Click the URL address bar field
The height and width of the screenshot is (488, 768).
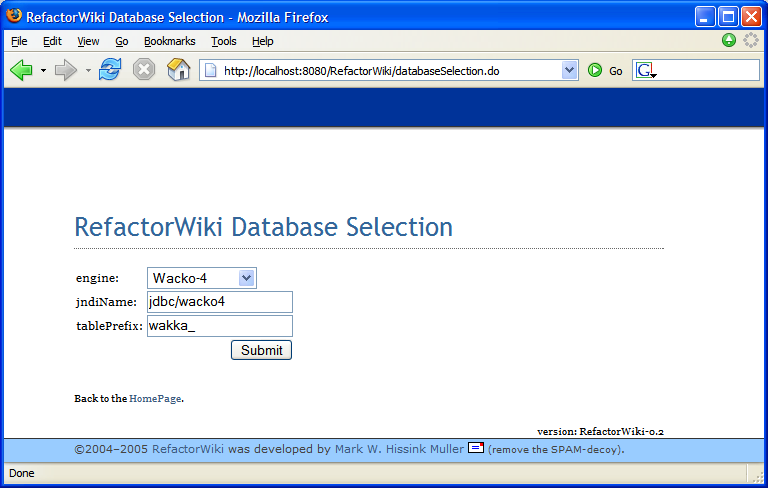pos(389,71)
